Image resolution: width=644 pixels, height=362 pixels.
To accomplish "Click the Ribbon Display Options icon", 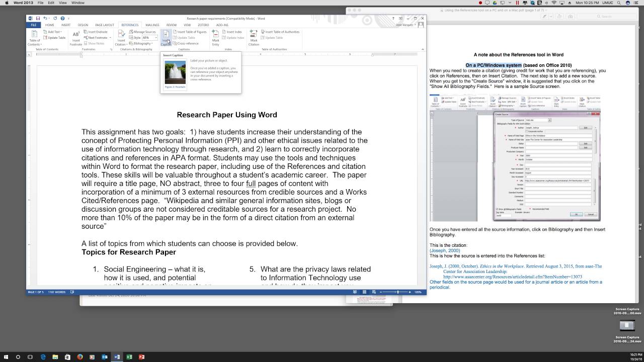I will [x=400, y=18].
